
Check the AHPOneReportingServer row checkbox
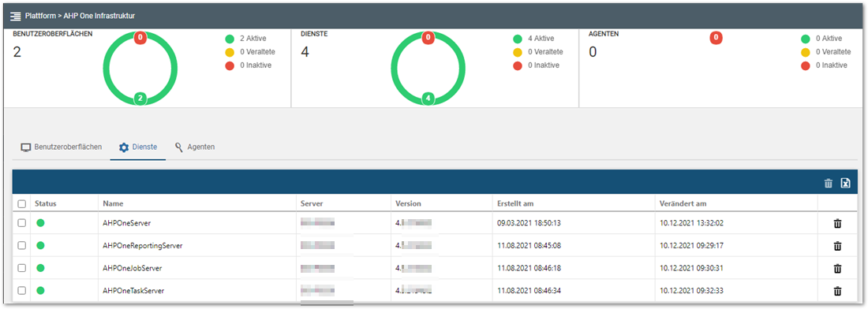coord(22,246)
